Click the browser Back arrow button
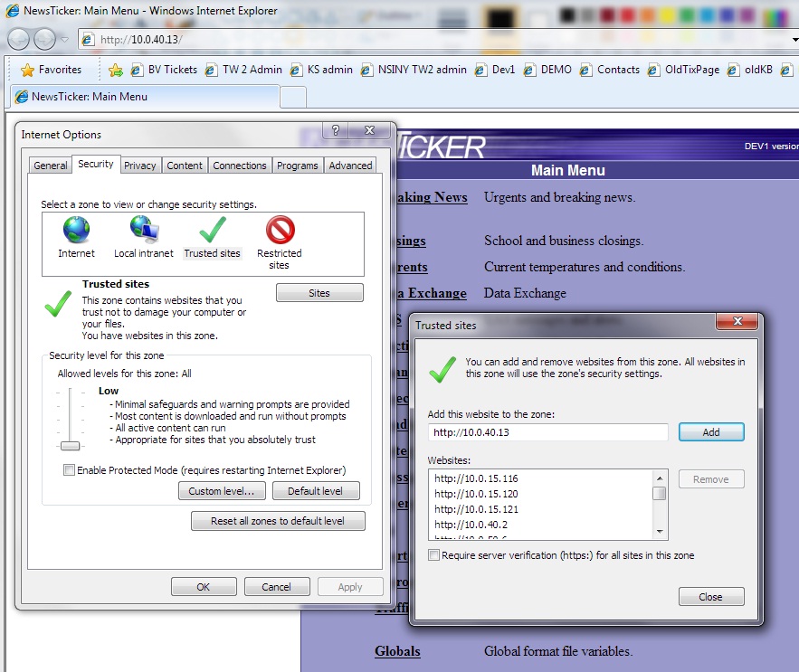Image resolution: width=799 pixels, height=672 pixels. coord(19,39)
